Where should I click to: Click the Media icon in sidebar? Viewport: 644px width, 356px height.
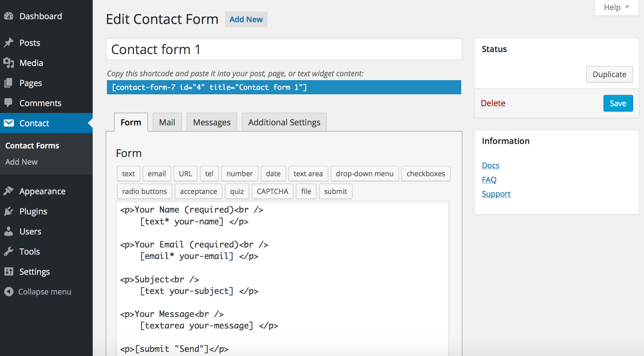point(9,62)
